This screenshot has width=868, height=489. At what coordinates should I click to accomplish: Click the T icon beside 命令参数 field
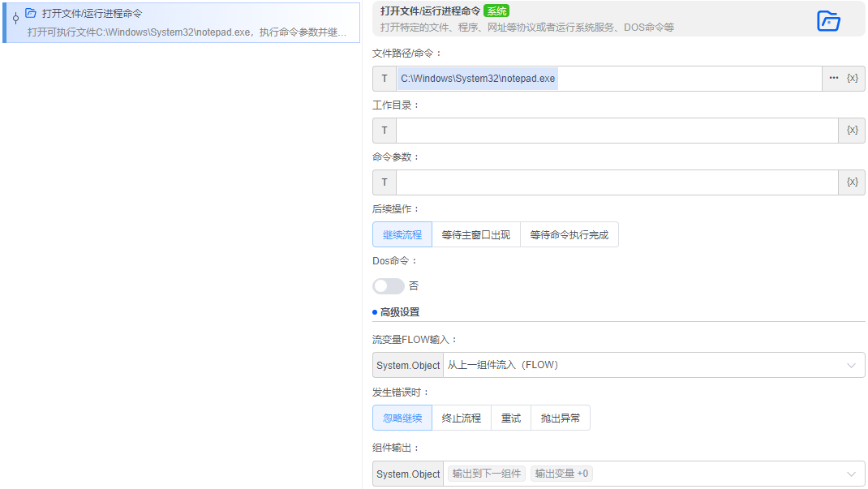click(x=383, y=182)
